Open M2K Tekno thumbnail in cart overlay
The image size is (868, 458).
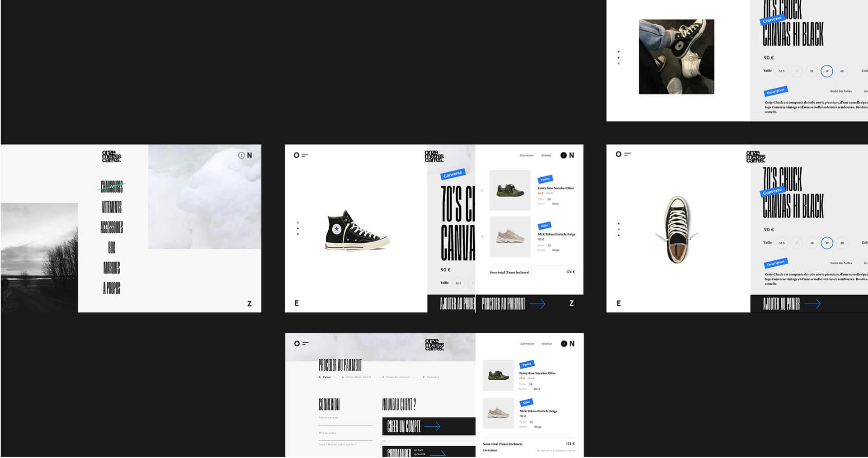[510, 236]
